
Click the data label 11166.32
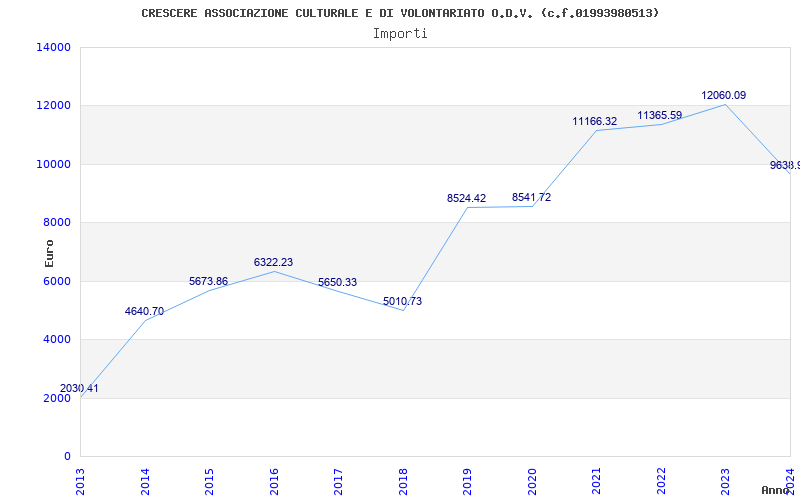tap(594, 121)
